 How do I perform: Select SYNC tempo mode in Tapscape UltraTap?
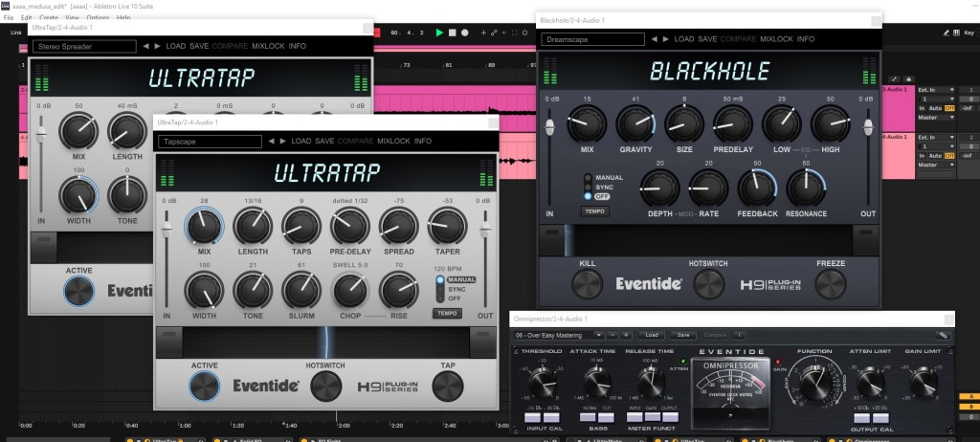[x=440, y=288]
